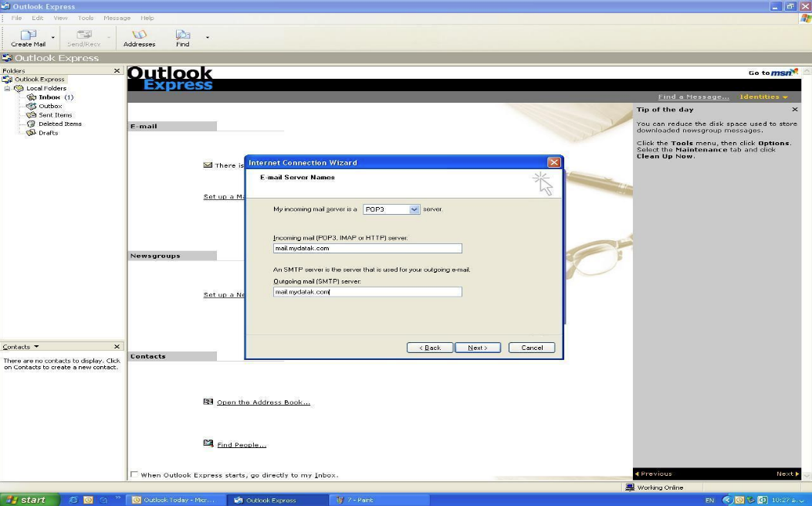Click the Find People icon beside its link

[x=208, y=443]
